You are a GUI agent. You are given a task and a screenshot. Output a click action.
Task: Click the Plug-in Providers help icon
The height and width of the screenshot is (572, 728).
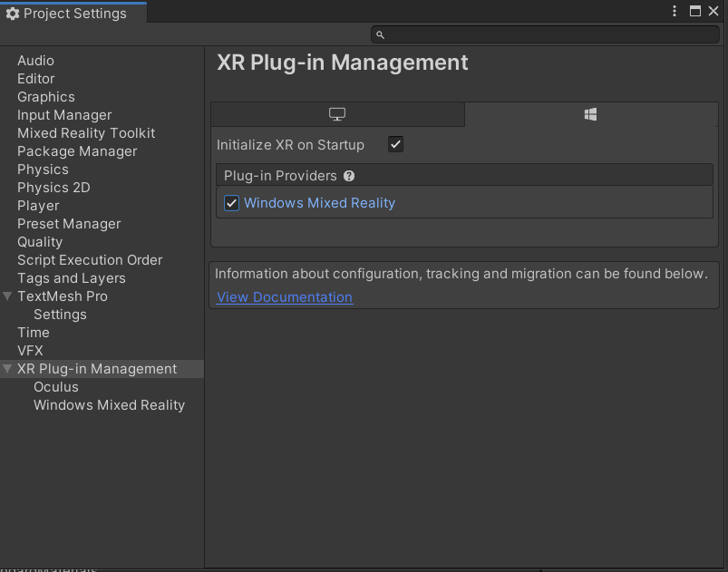(x=349, y=176)
